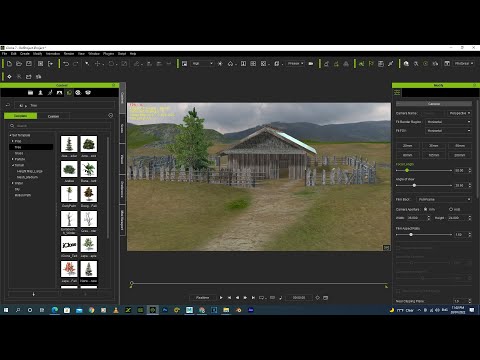
Task: Click the undo arrow icon
Action: click(x=66, y=64)
